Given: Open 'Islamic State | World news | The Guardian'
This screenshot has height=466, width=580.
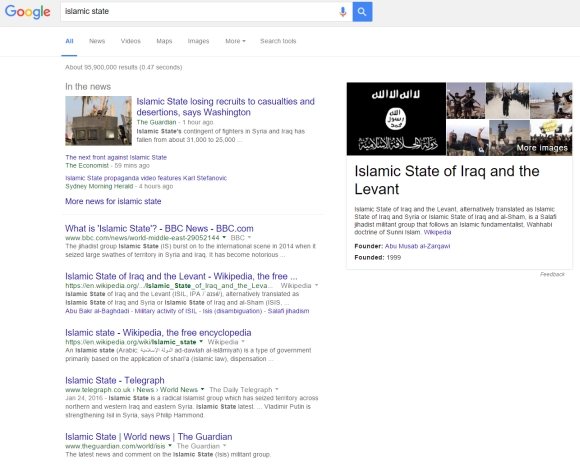Looking at the screenshot, I should tap(149, 437).
